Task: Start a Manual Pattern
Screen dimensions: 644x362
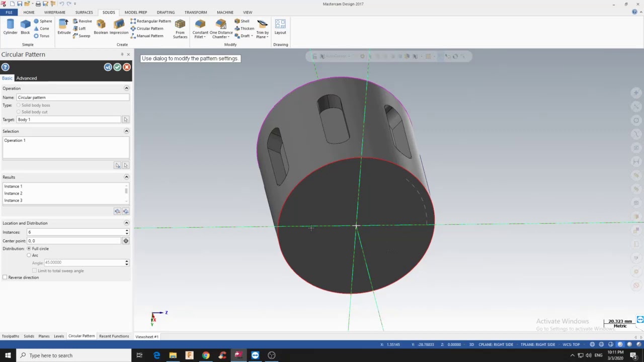Action: tap(146, 36)
